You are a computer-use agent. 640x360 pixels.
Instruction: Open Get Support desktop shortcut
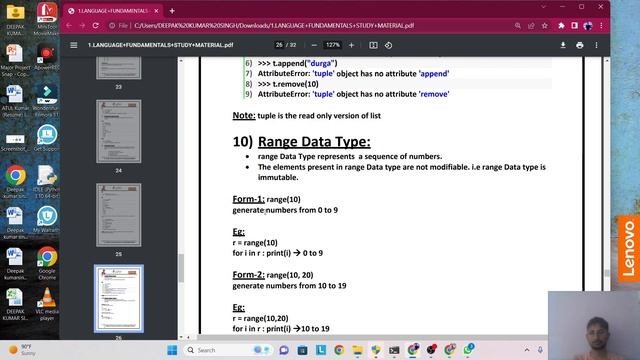coord(47,138)
